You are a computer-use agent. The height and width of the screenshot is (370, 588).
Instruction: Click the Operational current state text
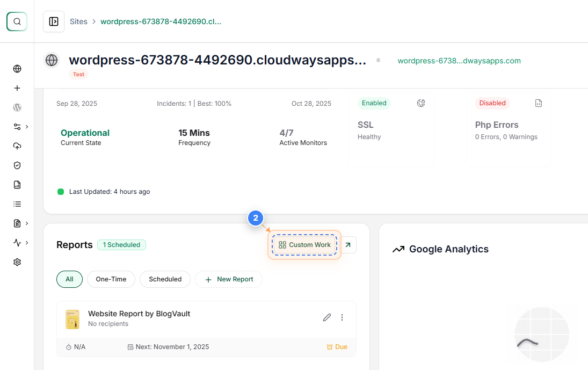85,133
